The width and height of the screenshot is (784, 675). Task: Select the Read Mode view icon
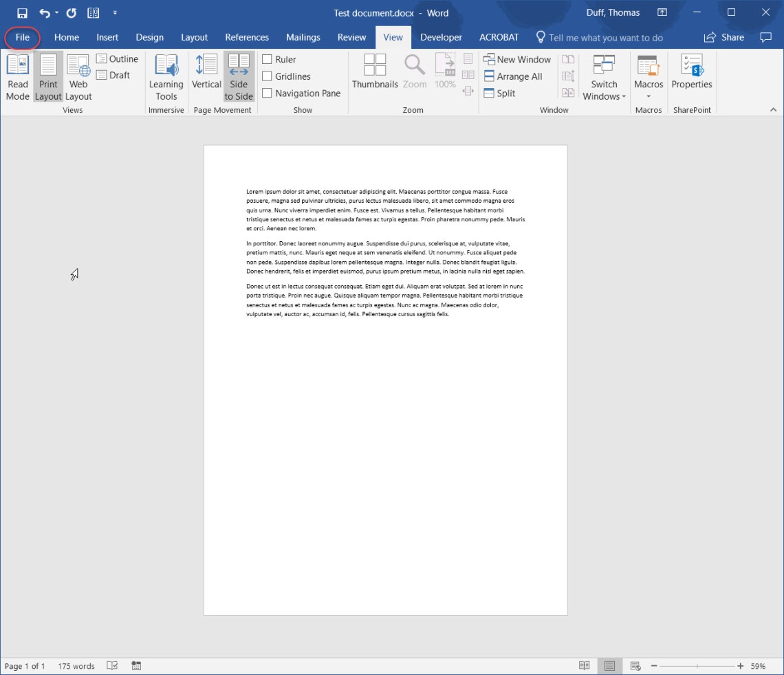click(x=17, y=76)
